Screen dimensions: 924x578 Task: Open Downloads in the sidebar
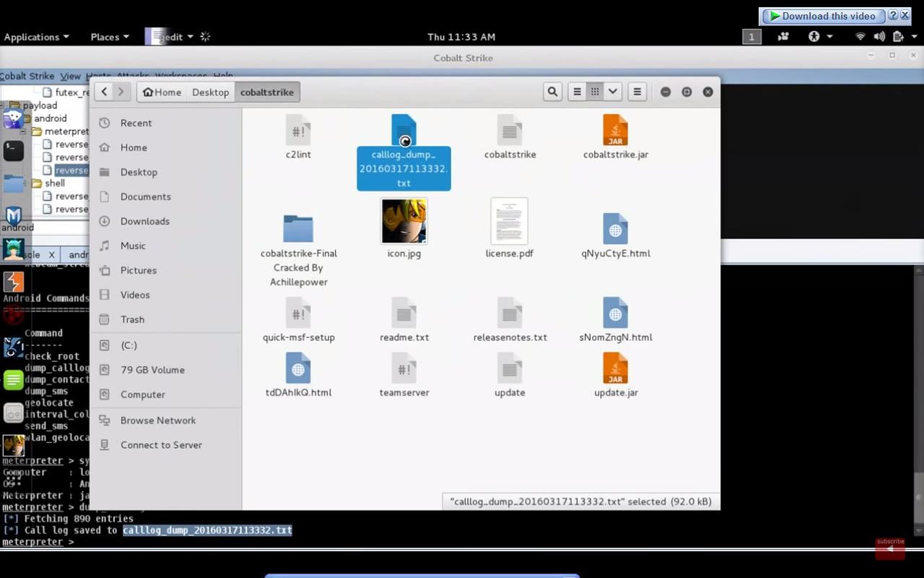pos(165,221)
